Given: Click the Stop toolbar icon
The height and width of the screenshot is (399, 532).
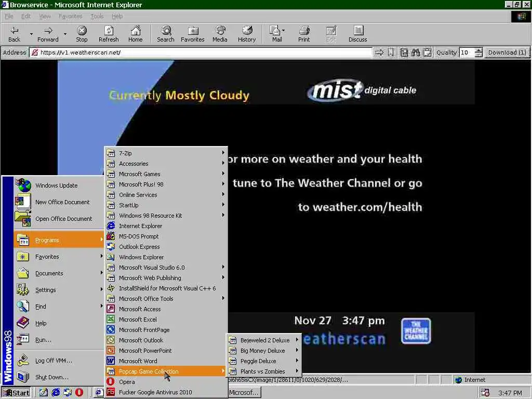Looking at the screenshot, I should (x=82, y=34).
